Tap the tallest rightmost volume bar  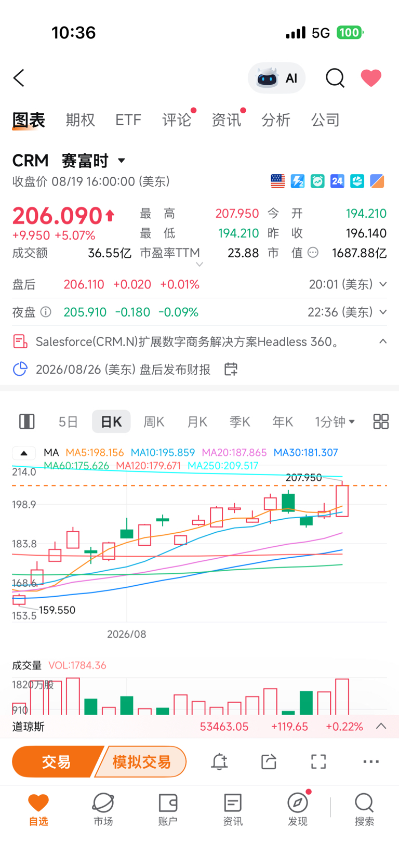pyautogui.click(x=342, y=696)
